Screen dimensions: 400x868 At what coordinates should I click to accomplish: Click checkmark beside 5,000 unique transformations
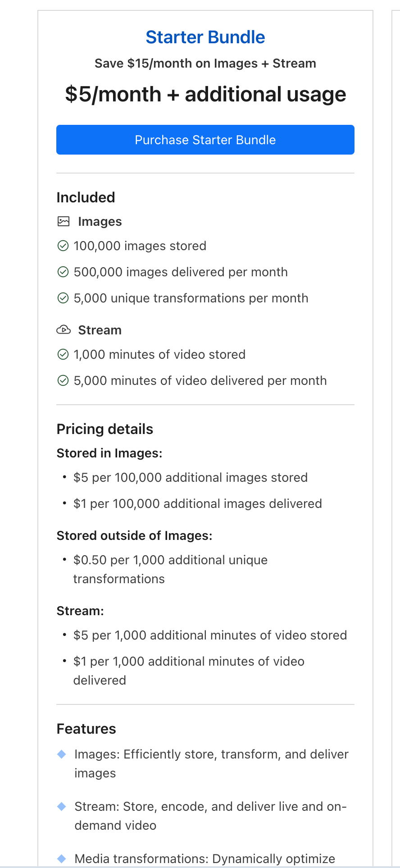(63, 298)
